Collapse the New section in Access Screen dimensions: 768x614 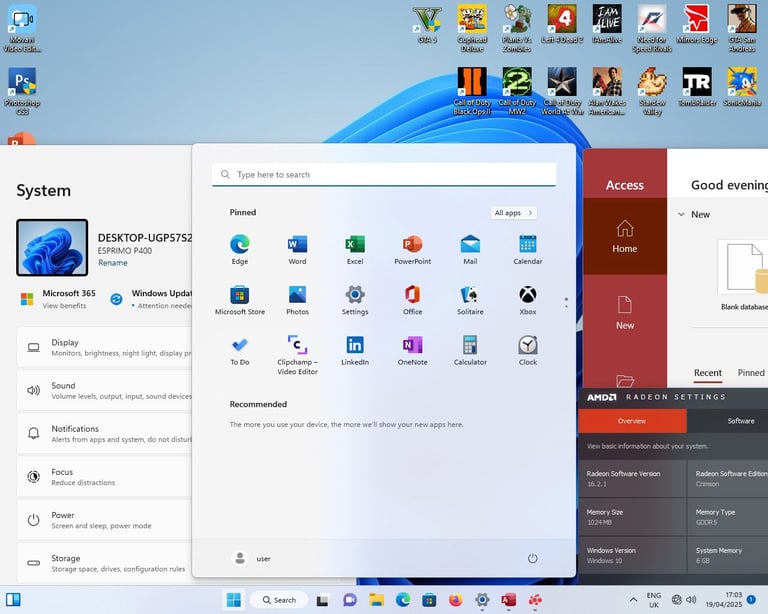tap(681, 214)
